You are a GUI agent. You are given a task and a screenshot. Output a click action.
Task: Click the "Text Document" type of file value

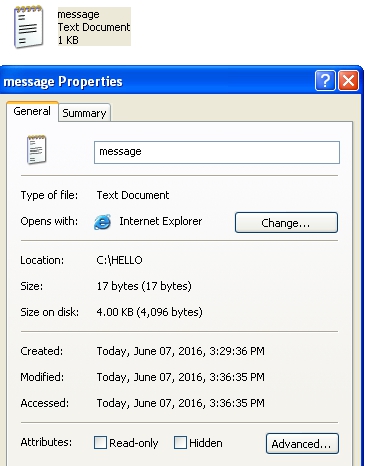133,195
